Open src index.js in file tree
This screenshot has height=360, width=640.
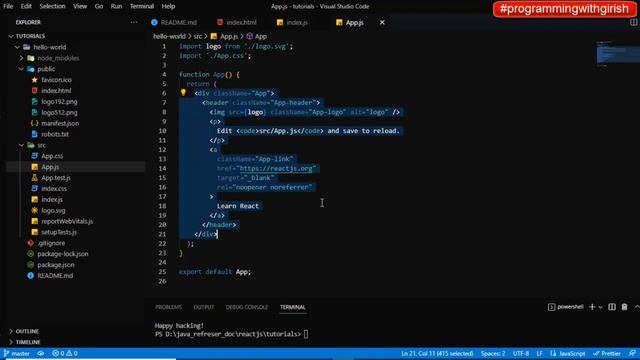pyautogui.click(x=52, y=200)
